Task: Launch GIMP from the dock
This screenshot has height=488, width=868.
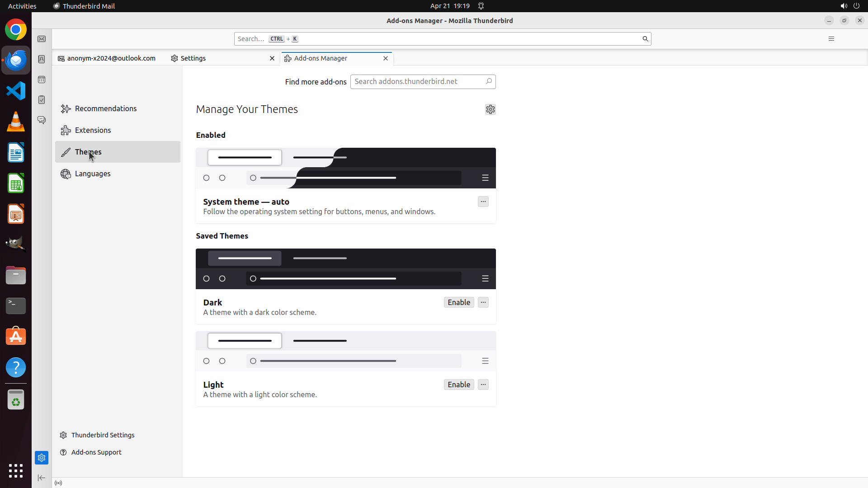Action: pos(16,244)
